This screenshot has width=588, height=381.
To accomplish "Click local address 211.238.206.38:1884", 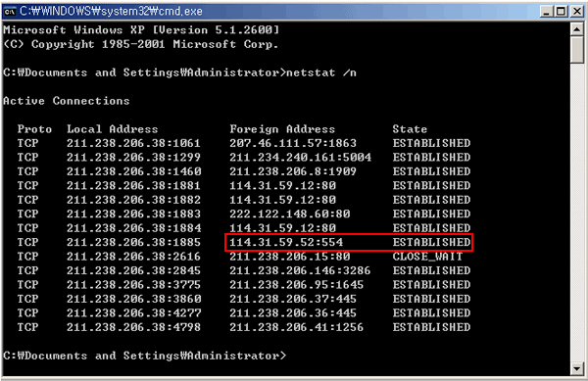I will 134,228.
